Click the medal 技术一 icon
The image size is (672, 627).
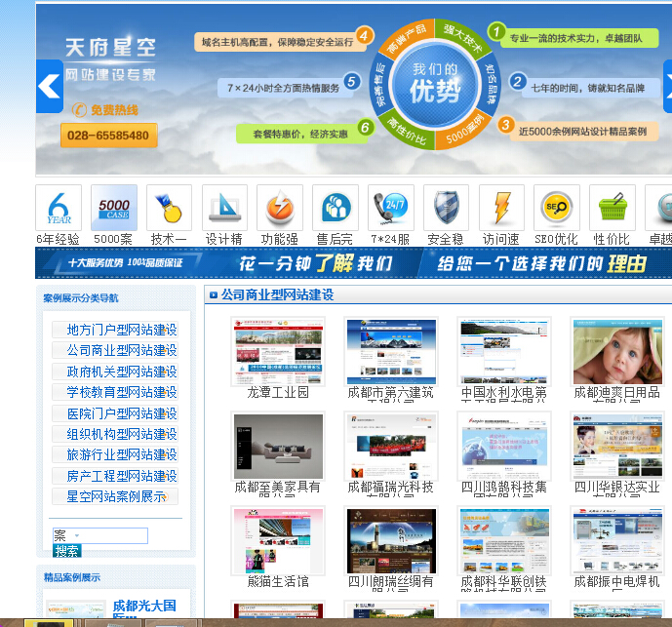click(169, 208)
